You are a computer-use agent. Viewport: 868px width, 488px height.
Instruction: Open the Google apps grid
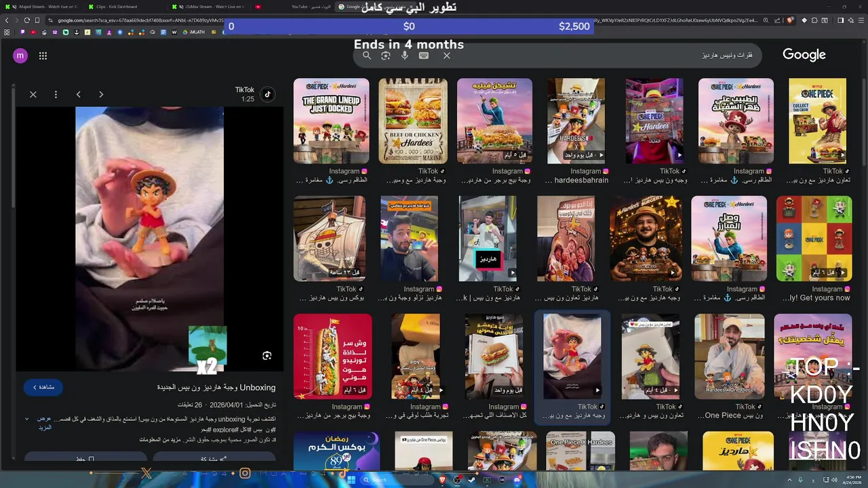point(43,56)
